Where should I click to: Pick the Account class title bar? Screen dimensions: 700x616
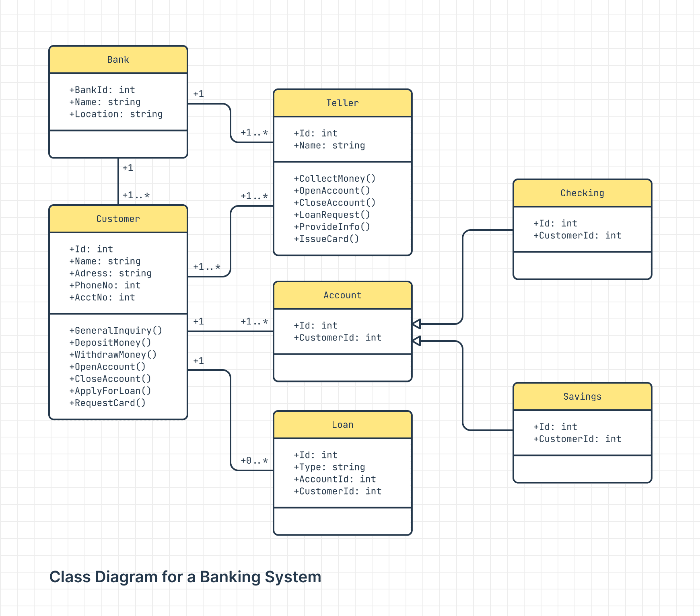click(342, 295)
